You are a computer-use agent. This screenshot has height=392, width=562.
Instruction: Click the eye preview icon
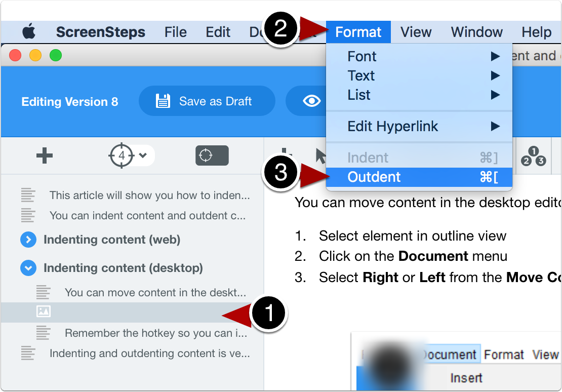311,101
